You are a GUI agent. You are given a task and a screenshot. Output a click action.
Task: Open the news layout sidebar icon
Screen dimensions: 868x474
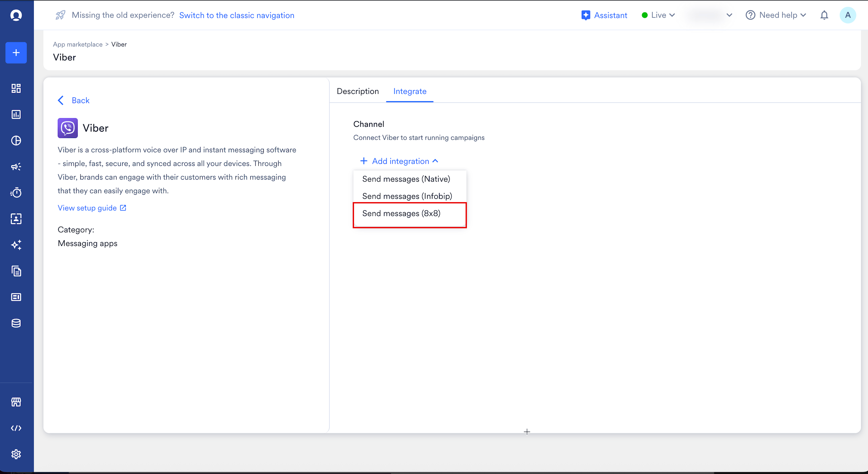16,297
